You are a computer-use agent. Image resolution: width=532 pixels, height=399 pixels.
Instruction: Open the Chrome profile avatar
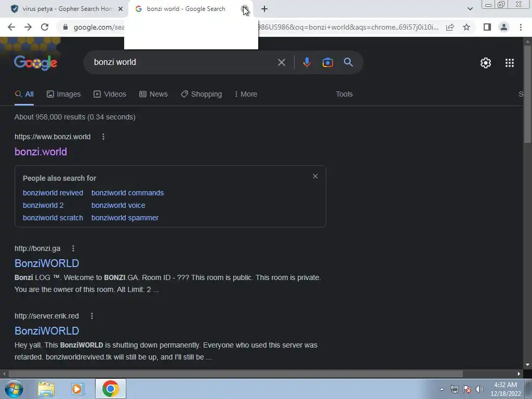pos(504,27)
